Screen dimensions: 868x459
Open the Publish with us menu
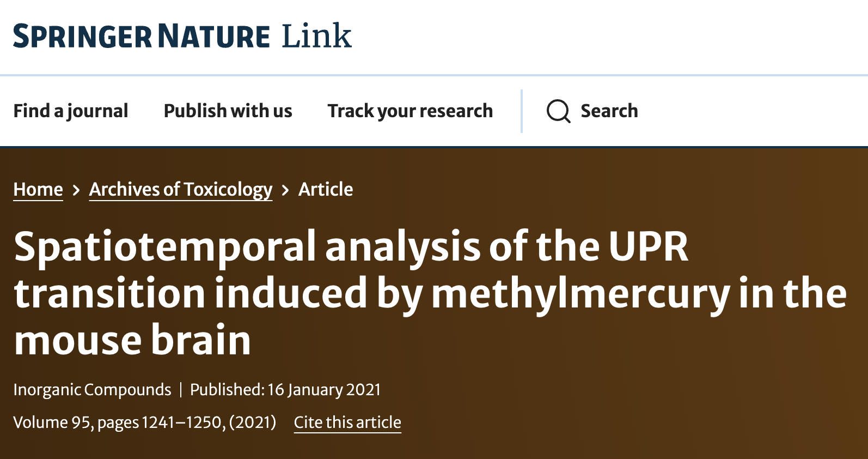pos(228,111)
